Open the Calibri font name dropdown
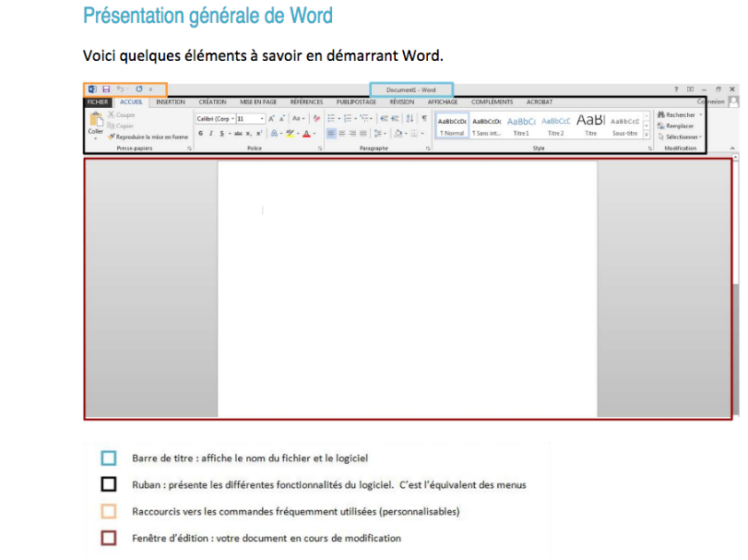 [232, 119]
